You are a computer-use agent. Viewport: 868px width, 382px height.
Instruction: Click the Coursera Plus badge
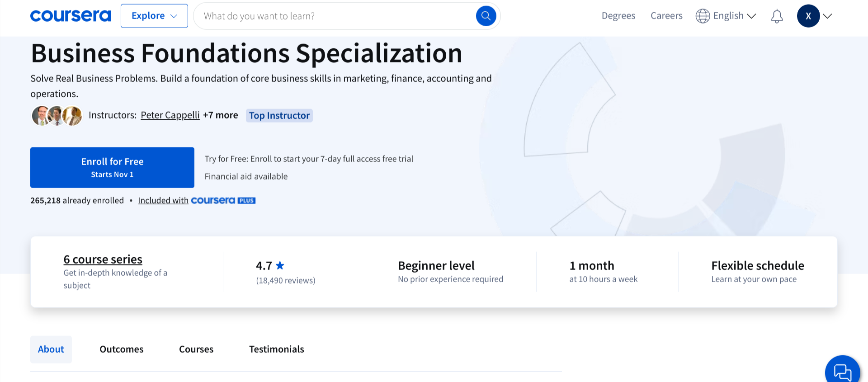pyautogui.click(x=223, y=200)
